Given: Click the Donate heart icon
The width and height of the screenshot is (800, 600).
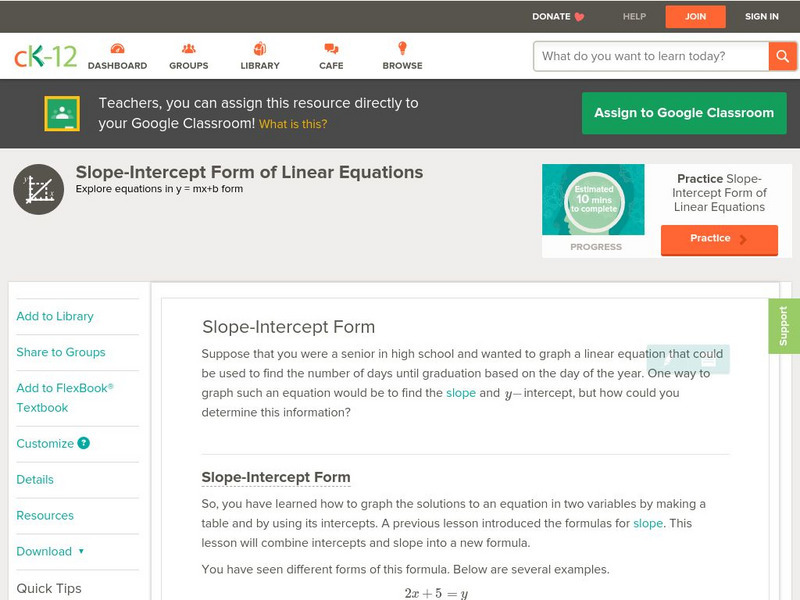Looking at the screenshot, I should click(x=579, y=17).
